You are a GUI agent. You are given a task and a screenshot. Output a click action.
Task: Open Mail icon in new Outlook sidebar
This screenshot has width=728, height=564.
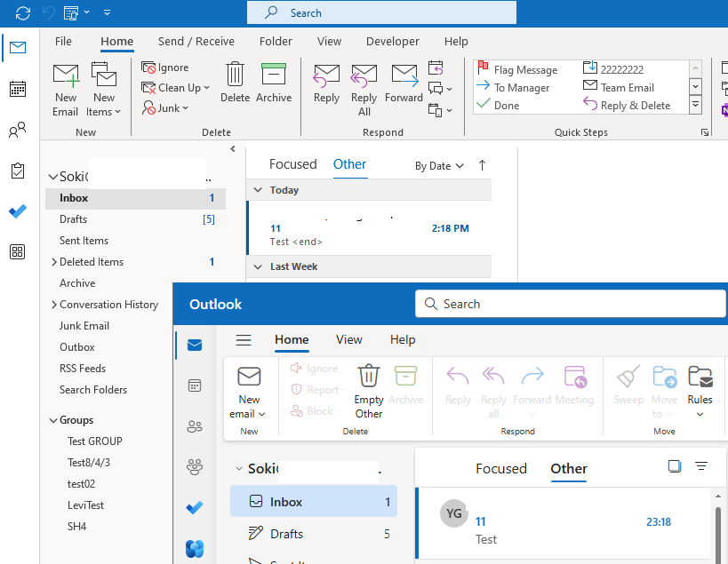[195, 346]
